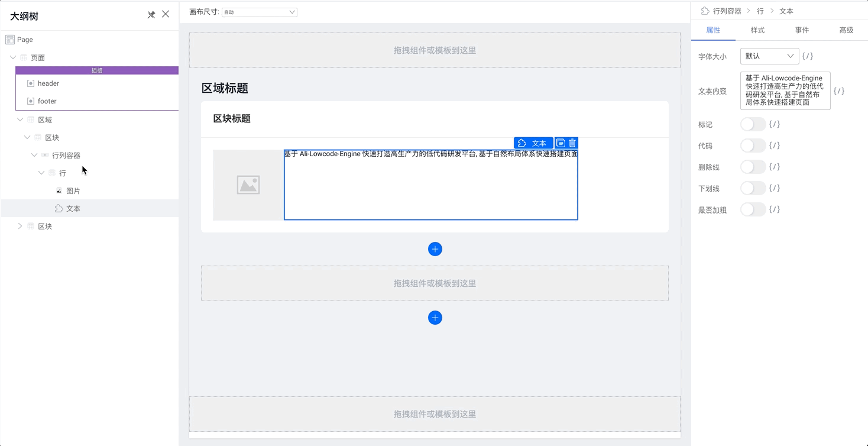This screenshot has width=868, height=446.
Task: Click the blue plus icon below the block
Action: 435,248
